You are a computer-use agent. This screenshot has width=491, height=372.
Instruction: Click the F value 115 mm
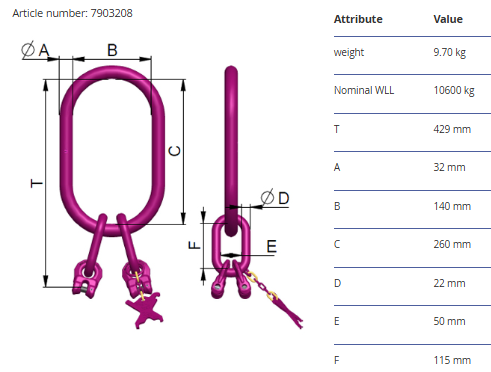tap(452, 360)
